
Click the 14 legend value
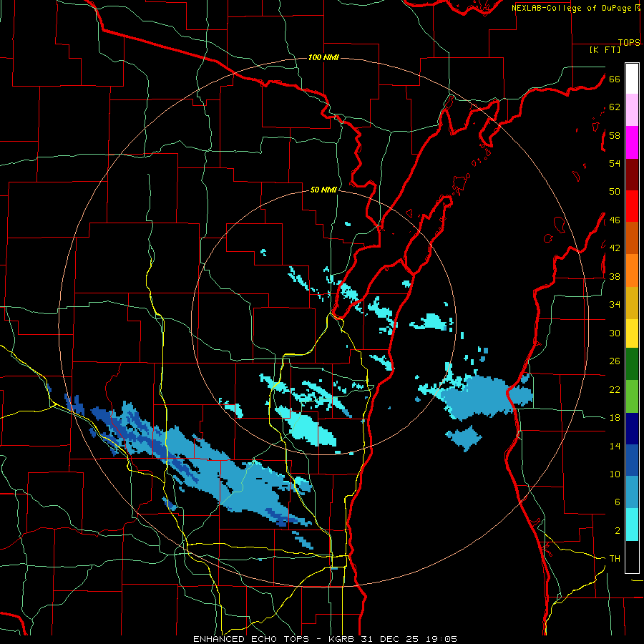point(615,446)
